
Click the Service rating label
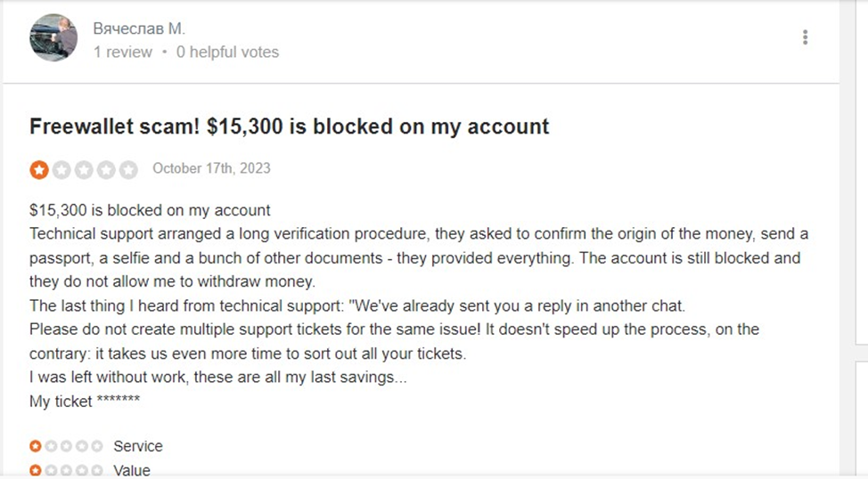tap(138, 446)
